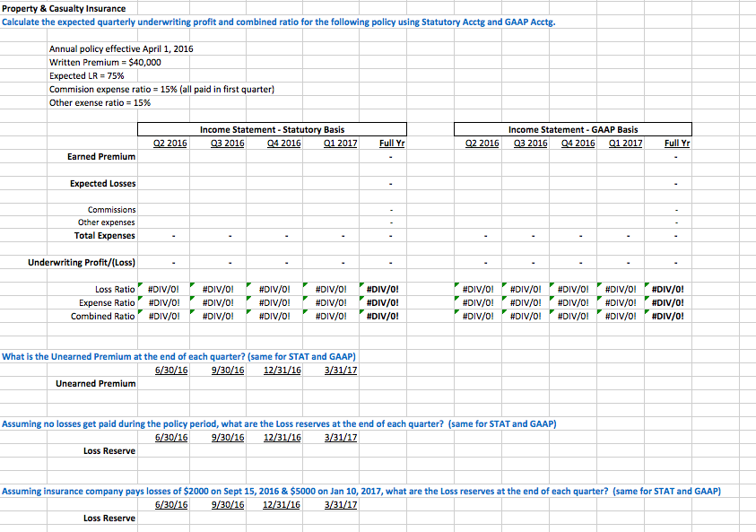Click '3/31/17' header in no-losses-paid section
This screenshot has height=532, width=756.
(x=341, y=438)
